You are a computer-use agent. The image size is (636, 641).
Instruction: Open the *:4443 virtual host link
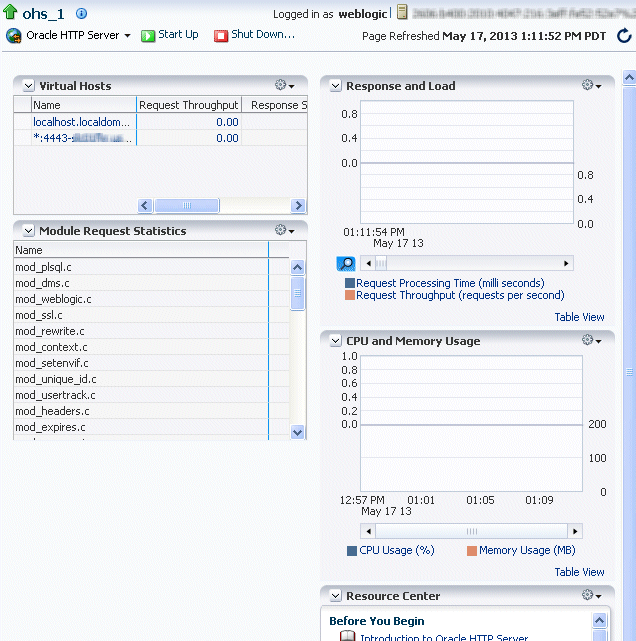pyautogui.click(x=82, y=138)
